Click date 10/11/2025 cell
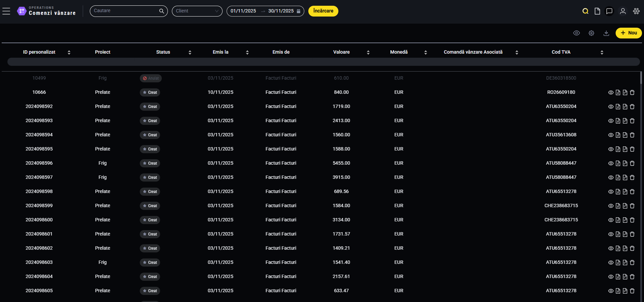644x302 pixels. pyautogui.click(x=221, y=92)
